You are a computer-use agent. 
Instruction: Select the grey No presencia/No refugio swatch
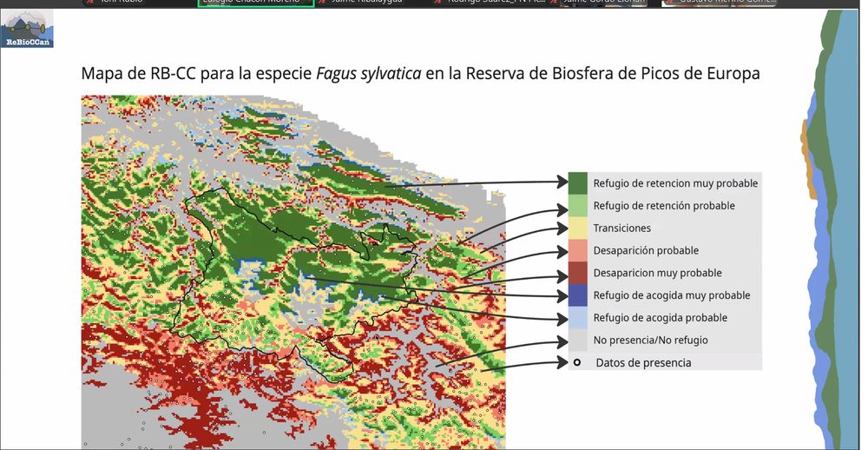click(x=577, y=340)
